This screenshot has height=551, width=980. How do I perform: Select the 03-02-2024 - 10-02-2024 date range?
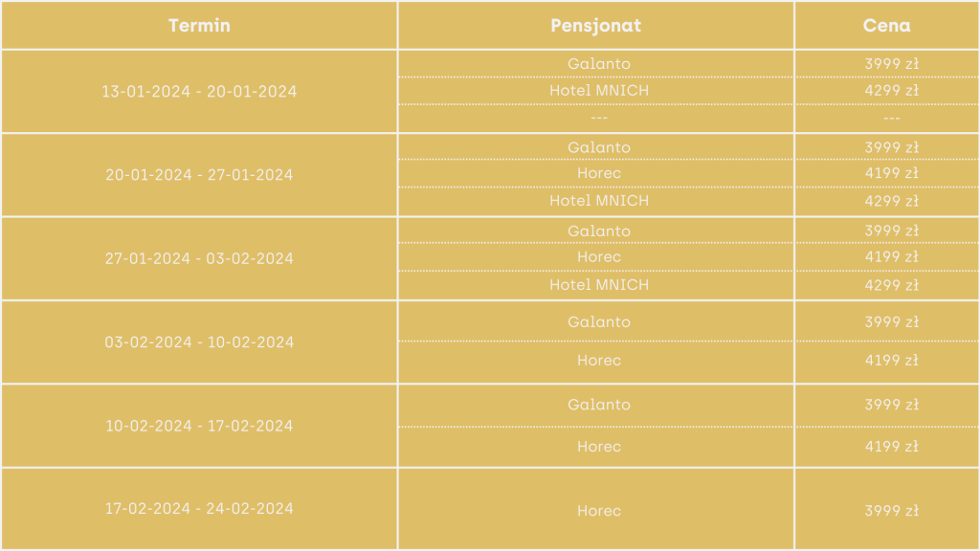199,342
